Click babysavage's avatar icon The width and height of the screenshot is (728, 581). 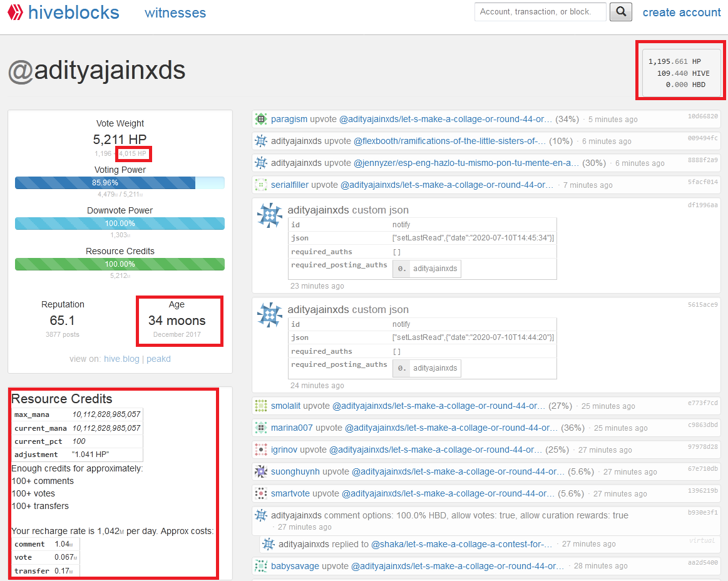click(x=260, y=565)
